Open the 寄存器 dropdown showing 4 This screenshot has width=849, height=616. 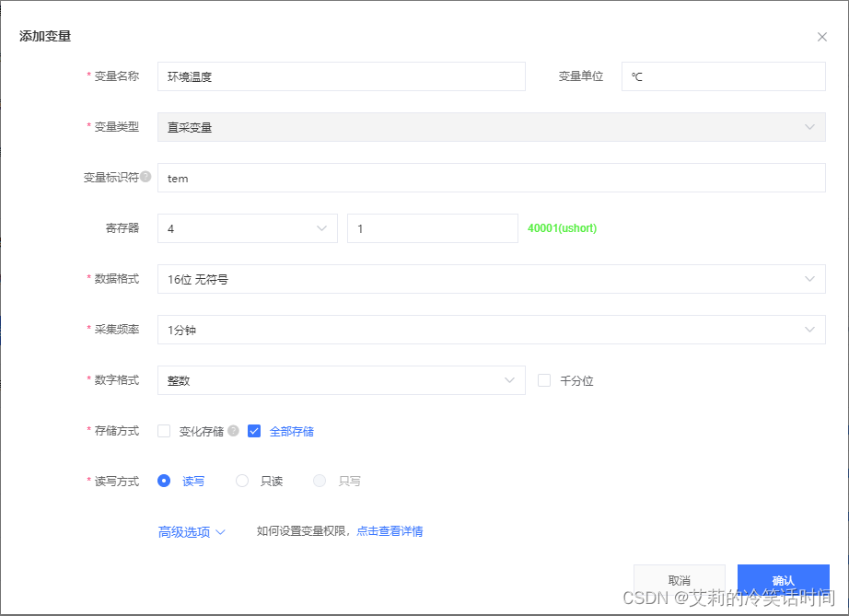coord(248,228)
